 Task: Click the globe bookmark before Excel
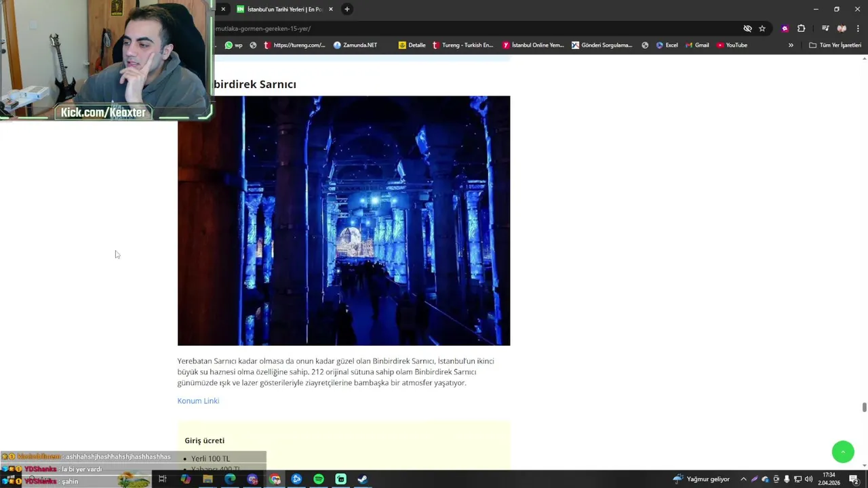tap(645, 45)
